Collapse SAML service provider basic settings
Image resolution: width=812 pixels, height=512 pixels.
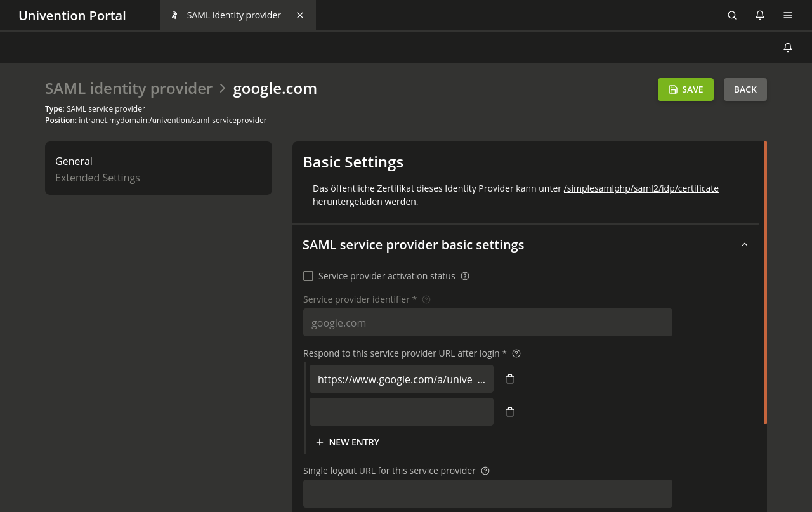coord(745,245)
